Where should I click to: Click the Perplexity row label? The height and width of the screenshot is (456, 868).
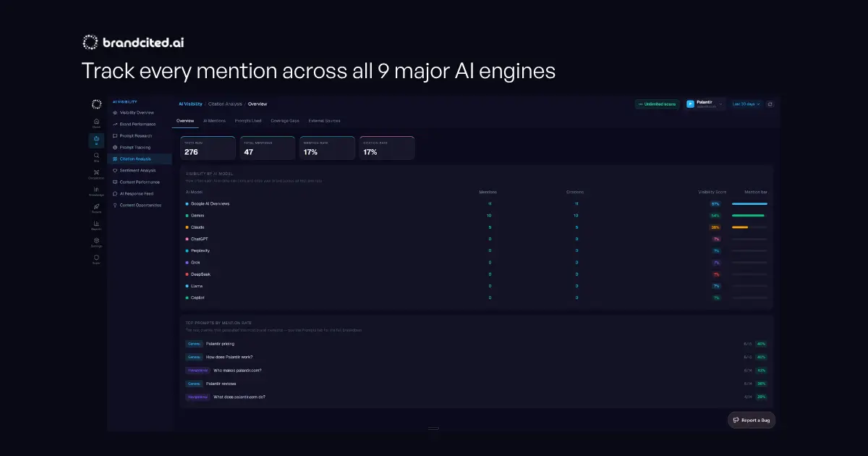click(200, 250)
